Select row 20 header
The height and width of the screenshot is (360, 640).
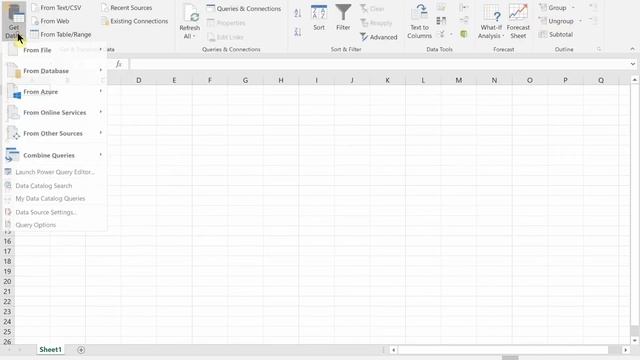click(x=7, y=282)
